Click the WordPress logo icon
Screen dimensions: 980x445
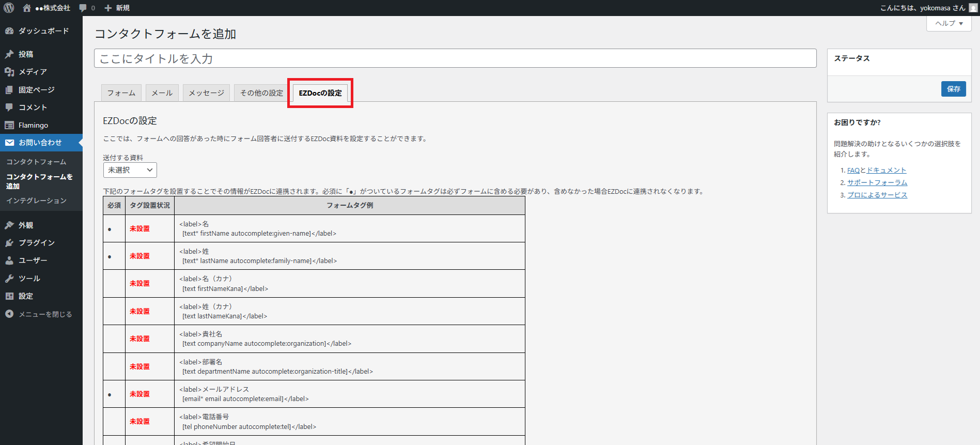pos(9,8)
